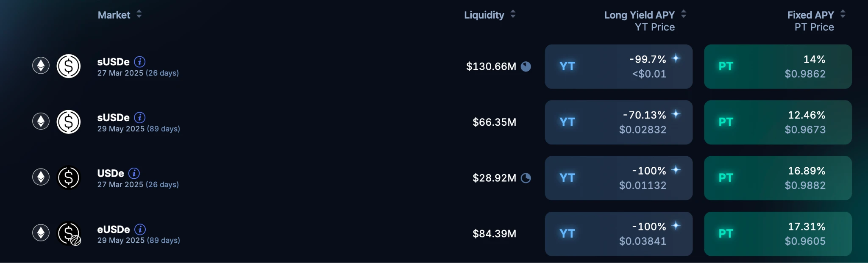Click info icon beside USDe market
868x263 pixels.
click(x=134, y=173)
